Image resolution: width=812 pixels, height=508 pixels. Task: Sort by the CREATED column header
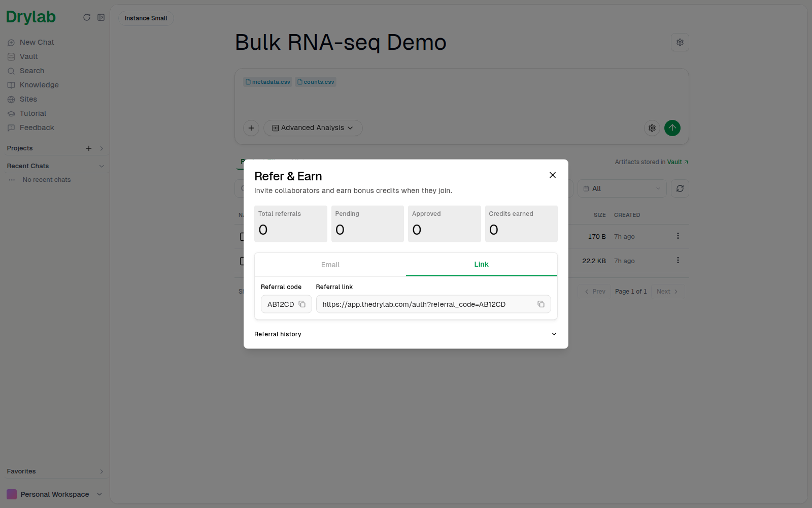[627, 215]
